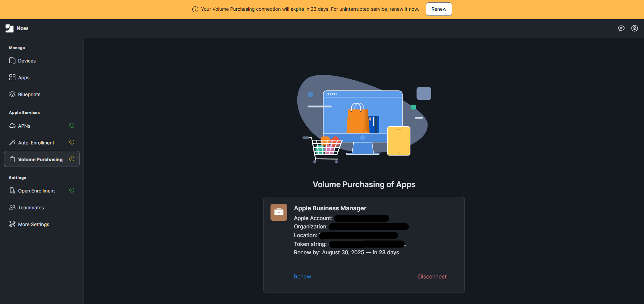Open the Open Enrollment document icon
Screen dimensions: 644x304
tap(12, 190)
